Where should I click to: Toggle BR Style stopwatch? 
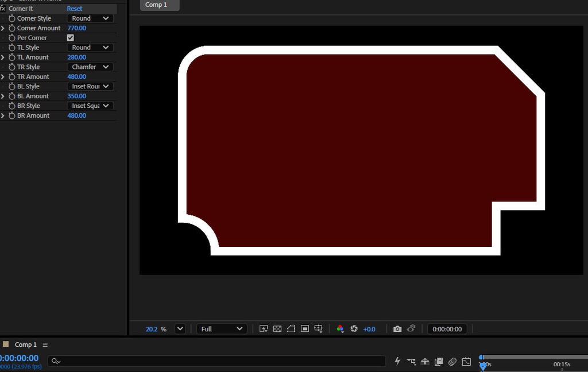pyautogui.click(x=12, y=106)
